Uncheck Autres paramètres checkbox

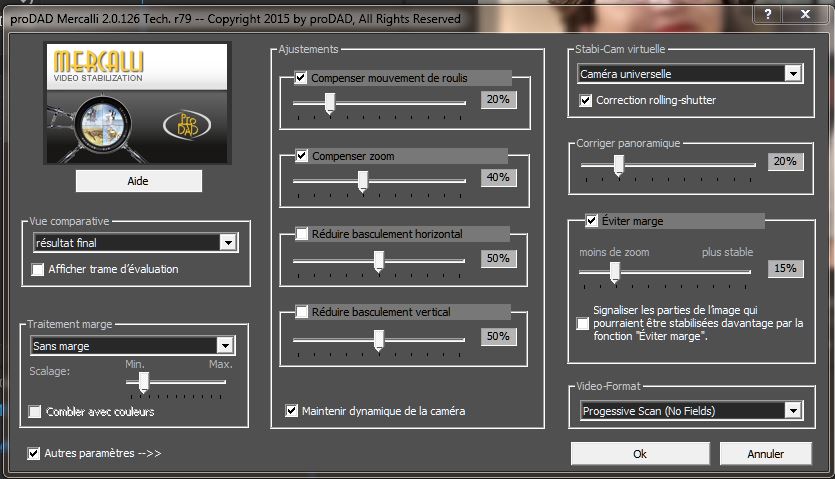33,453
